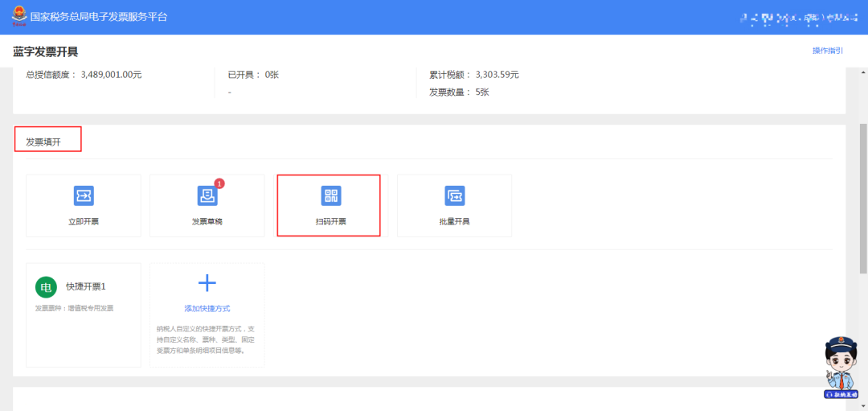Click the 蓝字发票开具 page title

click(x=46, y=52)
